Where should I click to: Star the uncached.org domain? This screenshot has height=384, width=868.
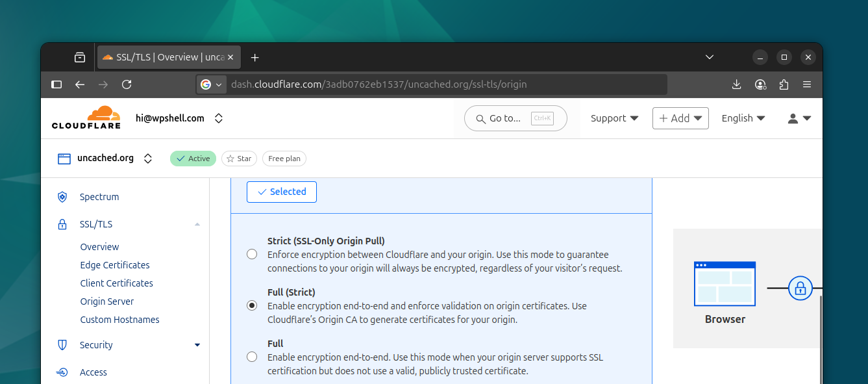coord(239,159)
